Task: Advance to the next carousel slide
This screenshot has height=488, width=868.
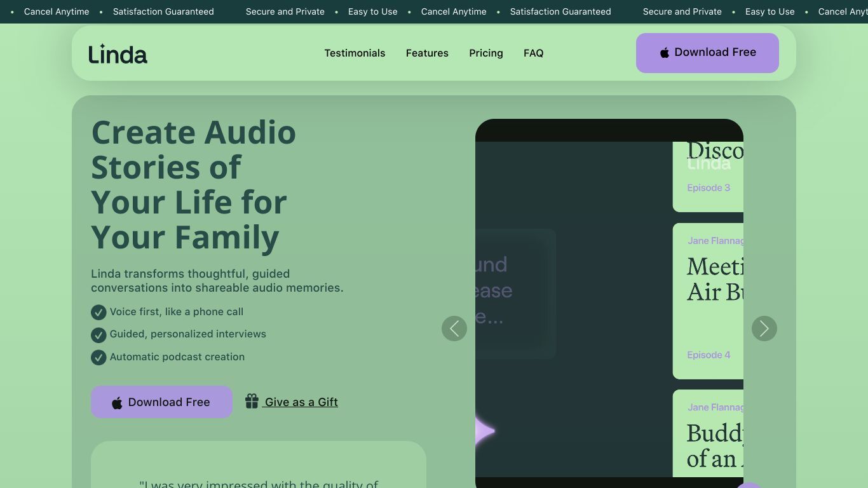Action: point(764,329)
